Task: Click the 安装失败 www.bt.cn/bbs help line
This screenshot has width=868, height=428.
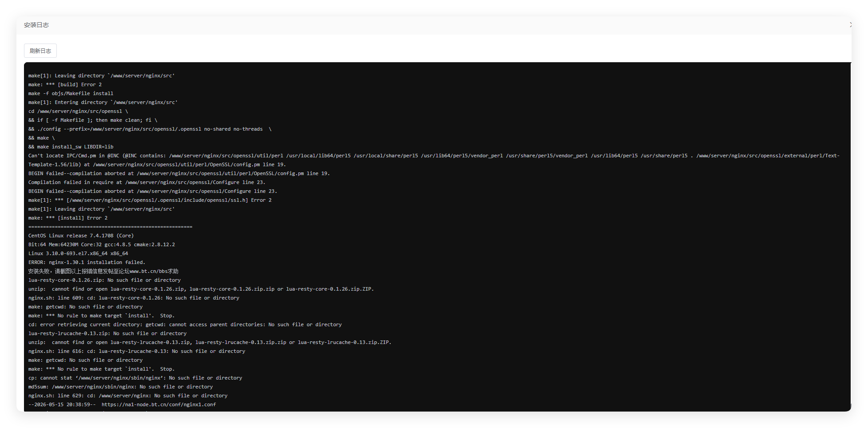Action: [103, 271]
